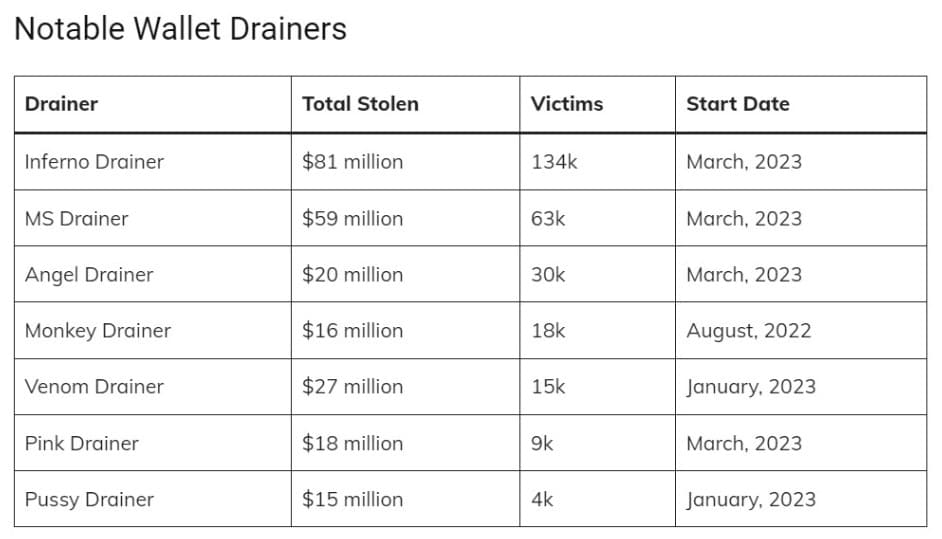
Task: Click the August, 2022 date cell
Action: tap(748, 331)
